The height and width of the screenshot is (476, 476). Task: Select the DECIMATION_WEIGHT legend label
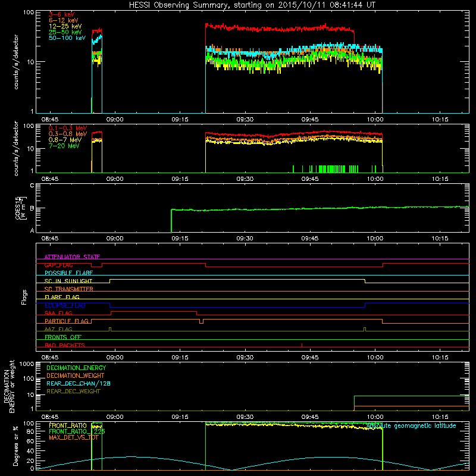tap(76, 375)
